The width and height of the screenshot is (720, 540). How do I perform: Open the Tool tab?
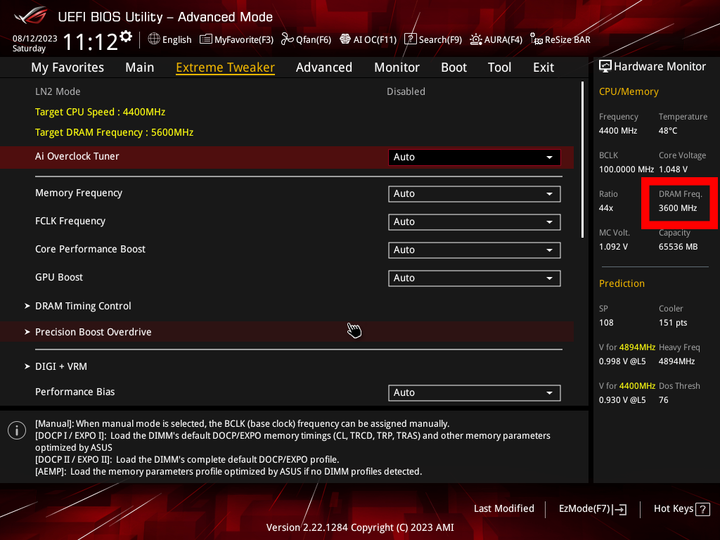[499, 68]
